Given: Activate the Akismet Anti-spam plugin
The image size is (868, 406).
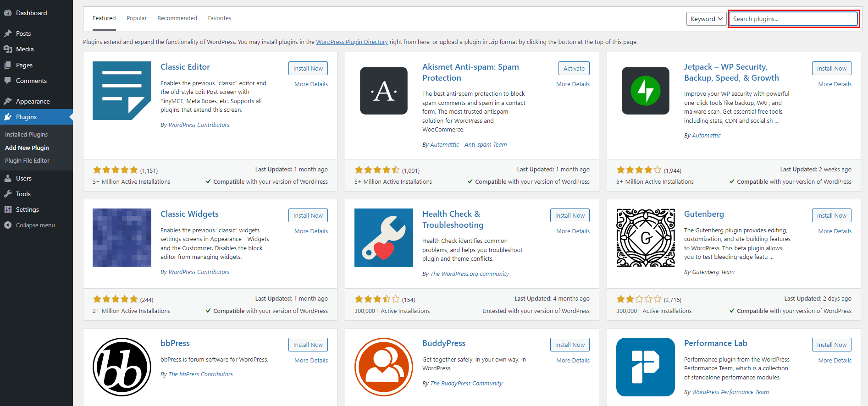Looking at the screenshot, I should click(574, 68).
